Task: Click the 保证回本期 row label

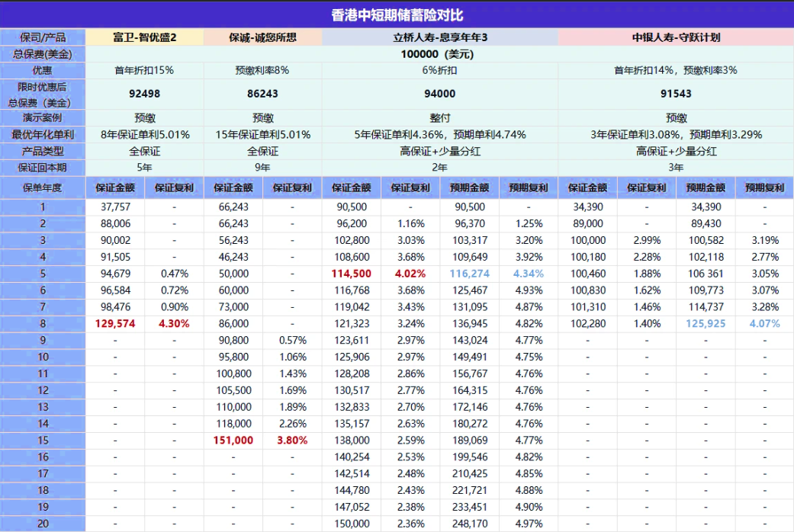Action: point(43,168)
